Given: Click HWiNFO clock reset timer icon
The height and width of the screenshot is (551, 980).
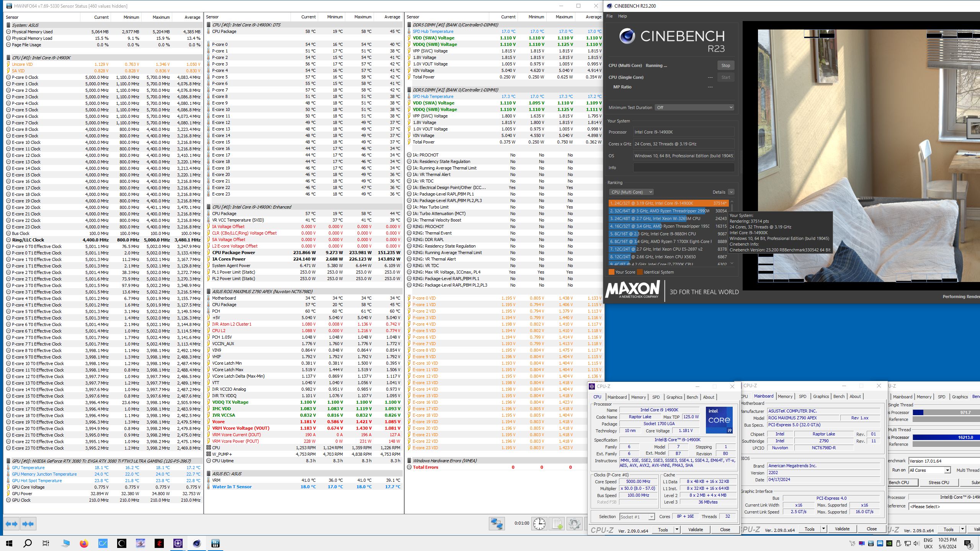Looking at the screenshot, I should point(539,523).
